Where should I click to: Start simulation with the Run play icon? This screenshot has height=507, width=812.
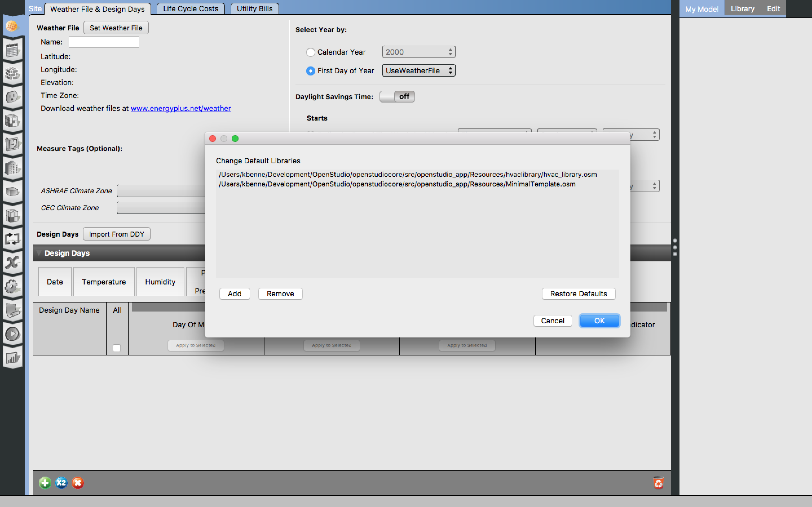pos(12,334)
